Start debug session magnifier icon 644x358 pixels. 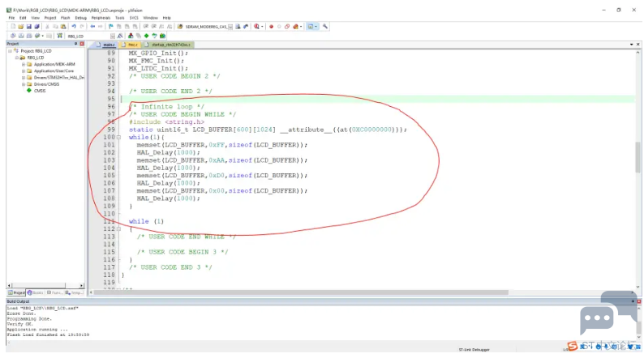pos(256,27)
